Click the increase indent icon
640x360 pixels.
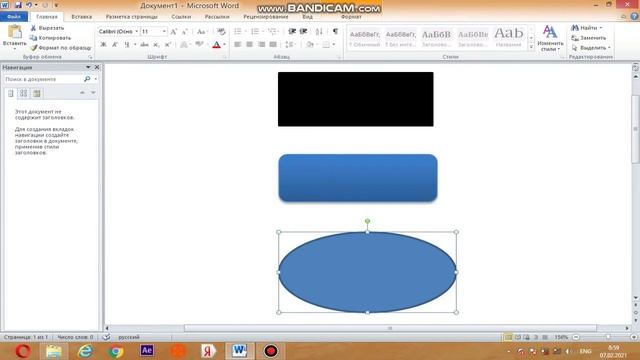pos(303,31)
